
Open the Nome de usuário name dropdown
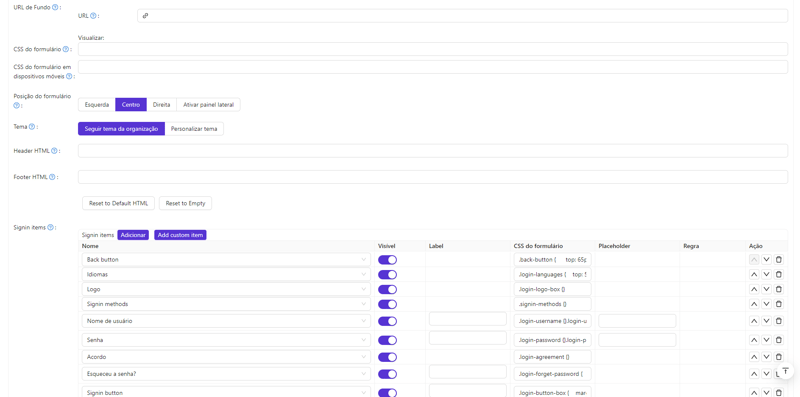tap(226, 321)
